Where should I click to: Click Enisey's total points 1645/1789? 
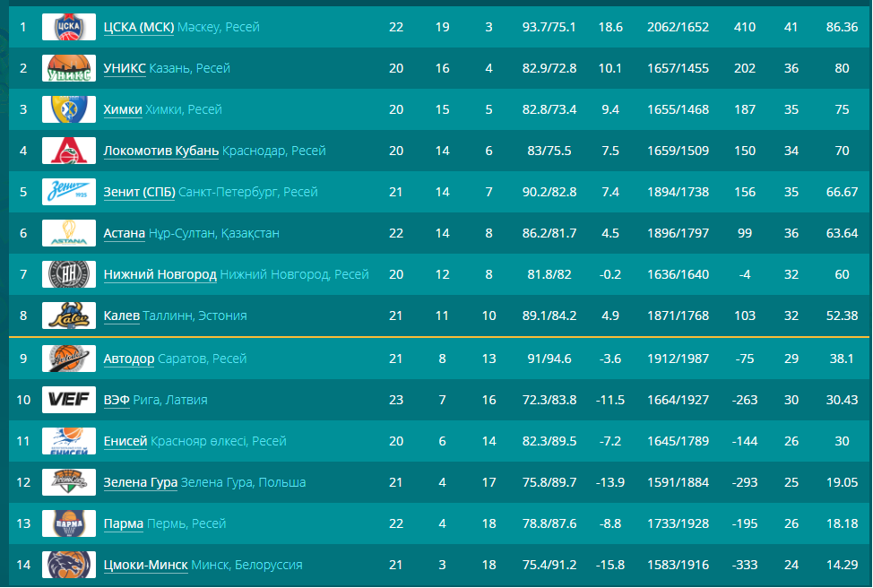click(678, 441)
